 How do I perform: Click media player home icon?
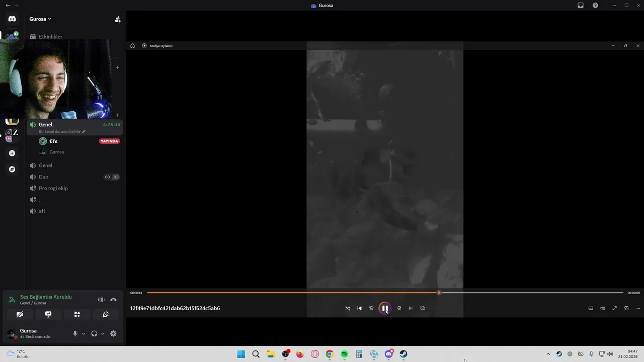pos(132,46)
